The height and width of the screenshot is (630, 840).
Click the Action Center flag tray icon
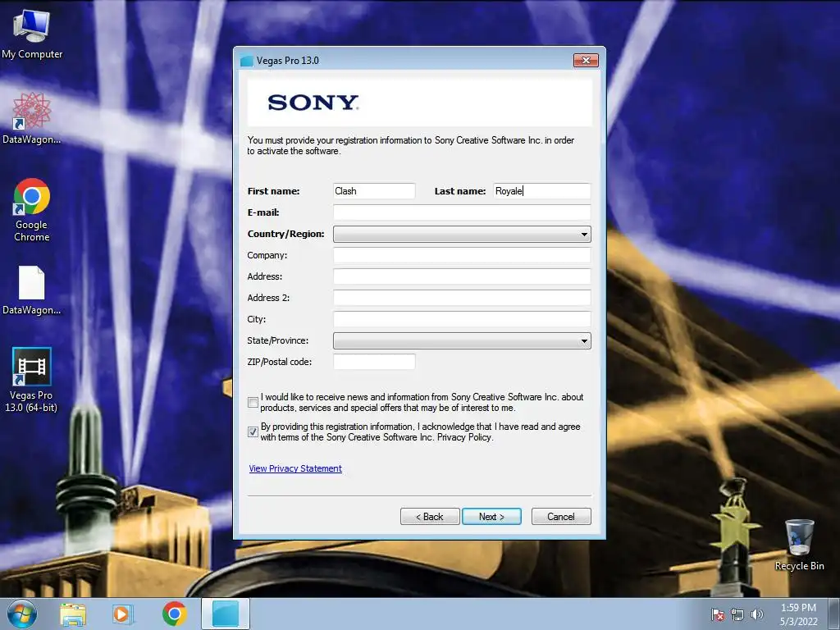tap(718, 614)
